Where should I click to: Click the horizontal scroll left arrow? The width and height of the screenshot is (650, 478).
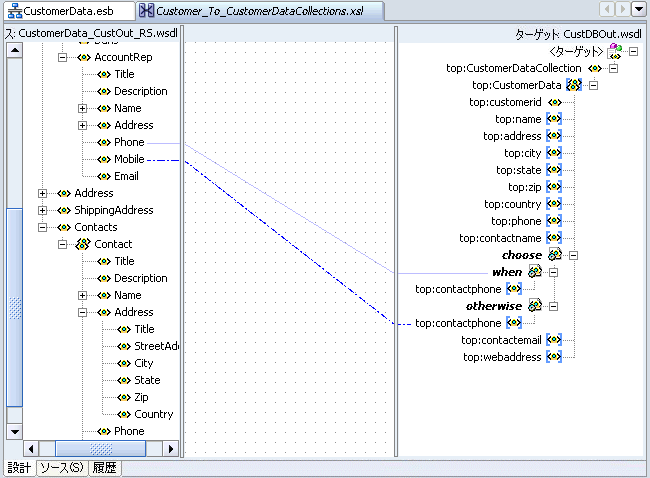(x=31, y=449)
